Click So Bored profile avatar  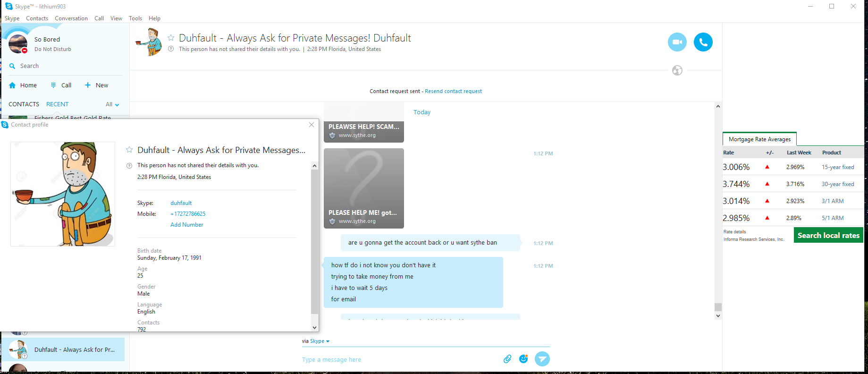click(x=18, y=44)
